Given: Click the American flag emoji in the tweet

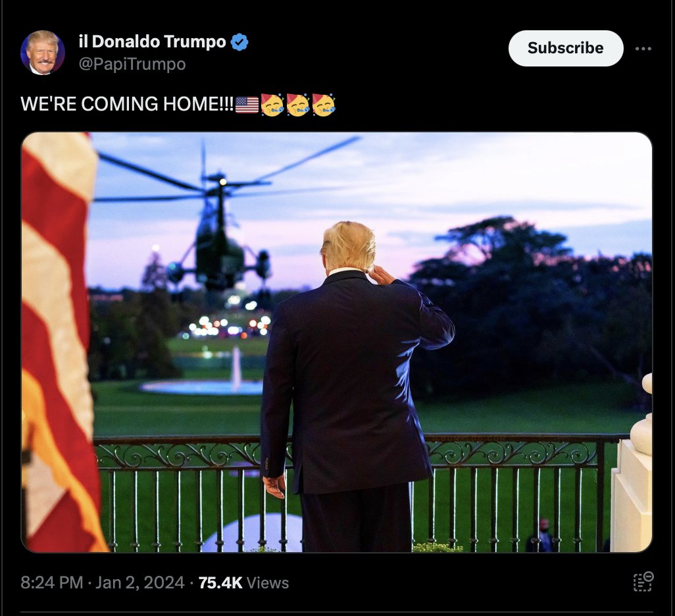Looking at the screenshot, I should pyautogui.click(x=247, y=105).
